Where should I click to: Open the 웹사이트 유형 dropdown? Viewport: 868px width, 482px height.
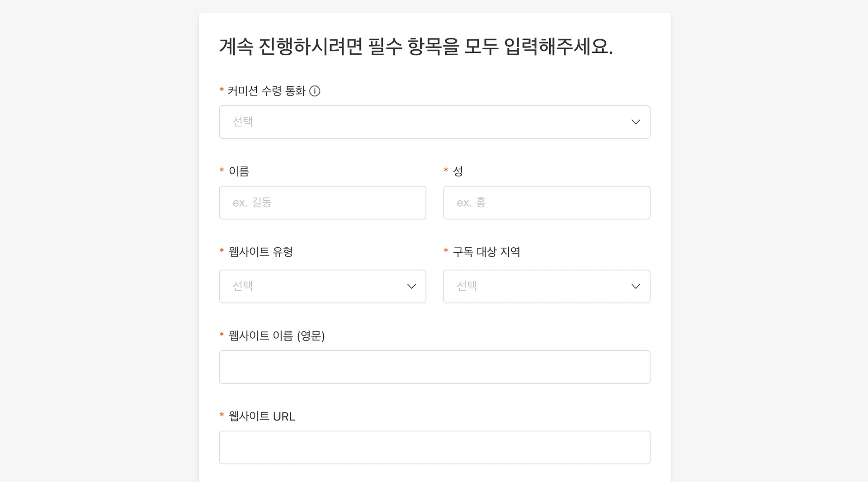(x=322, y=286)
